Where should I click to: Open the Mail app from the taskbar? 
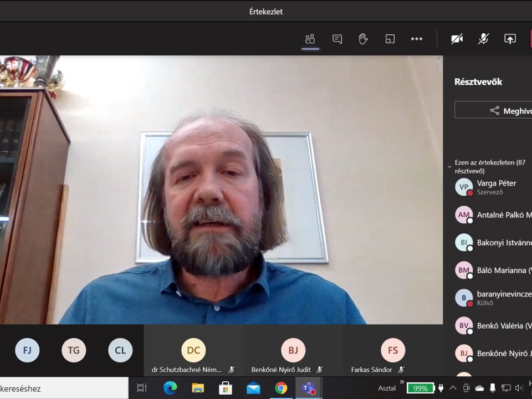(x=253, y=388)
